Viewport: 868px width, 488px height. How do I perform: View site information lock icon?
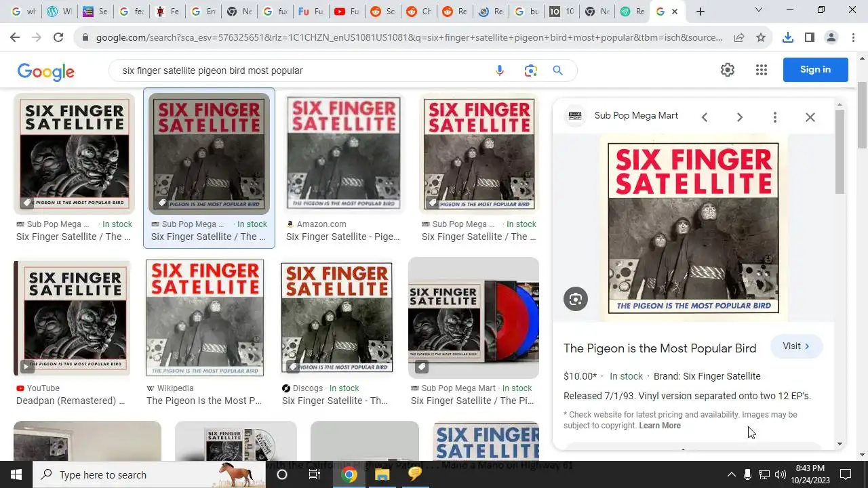click(85, 38)
